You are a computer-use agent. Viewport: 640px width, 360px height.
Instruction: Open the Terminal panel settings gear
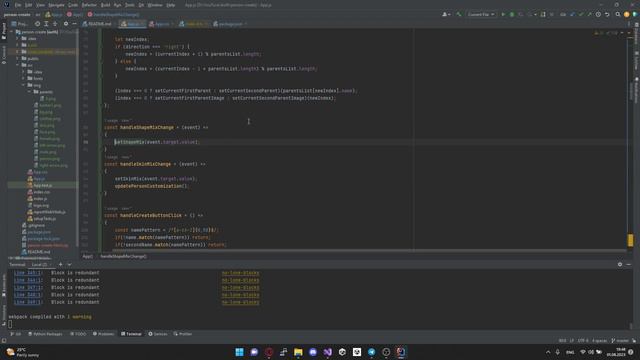tap(620, 264)
